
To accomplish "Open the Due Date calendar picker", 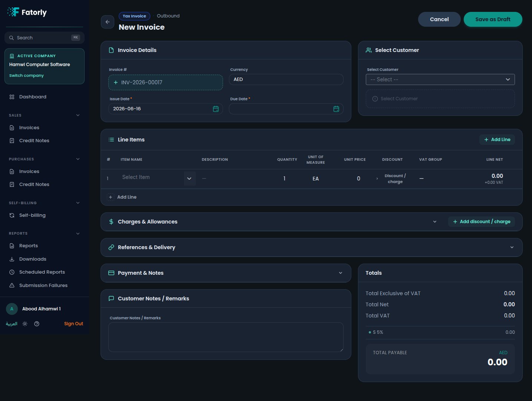I will 336,109.
